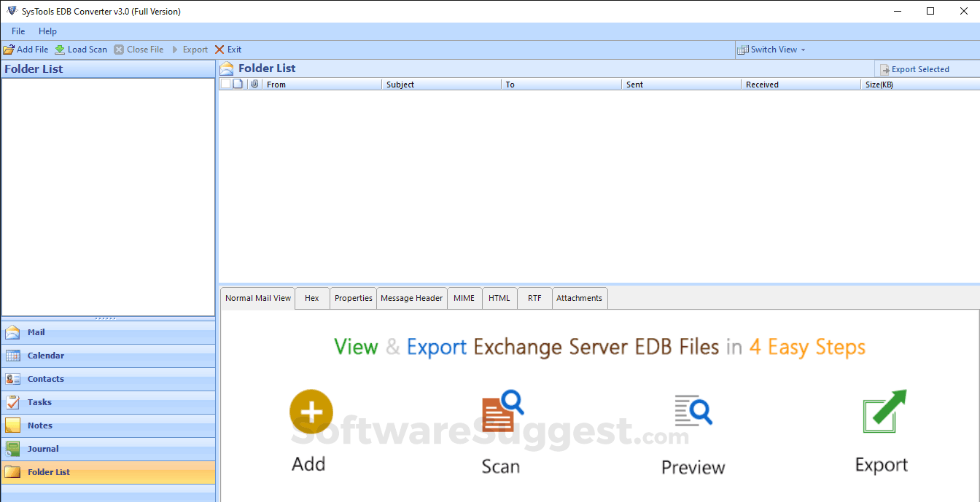980x502 pixels.
Task: Click the attachment paperclip column header
Action: tap(254, 84)
